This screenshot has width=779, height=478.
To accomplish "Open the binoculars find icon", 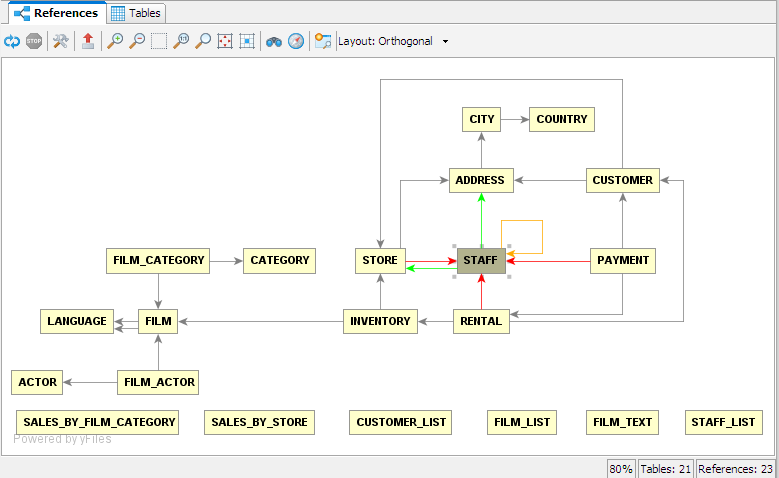I will pyautogui.click(x=273, y=42).
